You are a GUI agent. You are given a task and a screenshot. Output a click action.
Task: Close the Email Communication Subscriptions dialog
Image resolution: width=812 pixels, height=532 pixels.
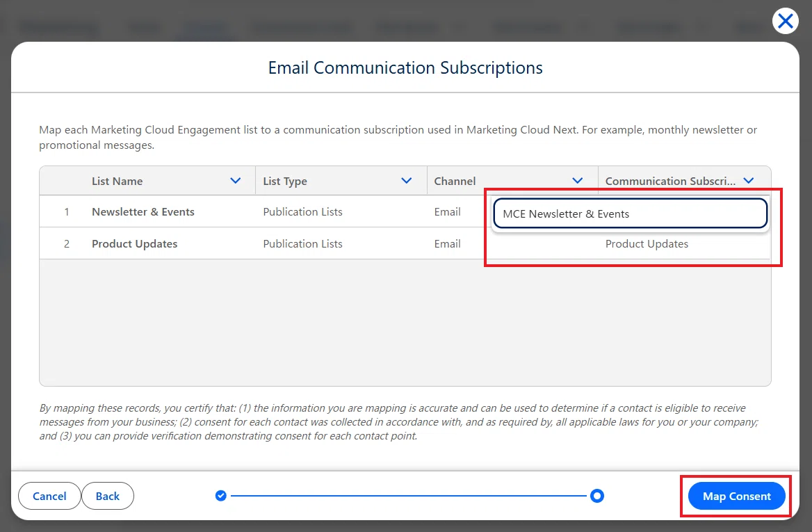point(785,22)
